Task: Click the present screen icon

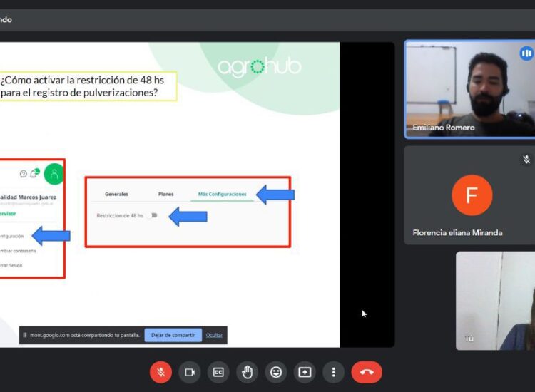Action: [305, 372]
